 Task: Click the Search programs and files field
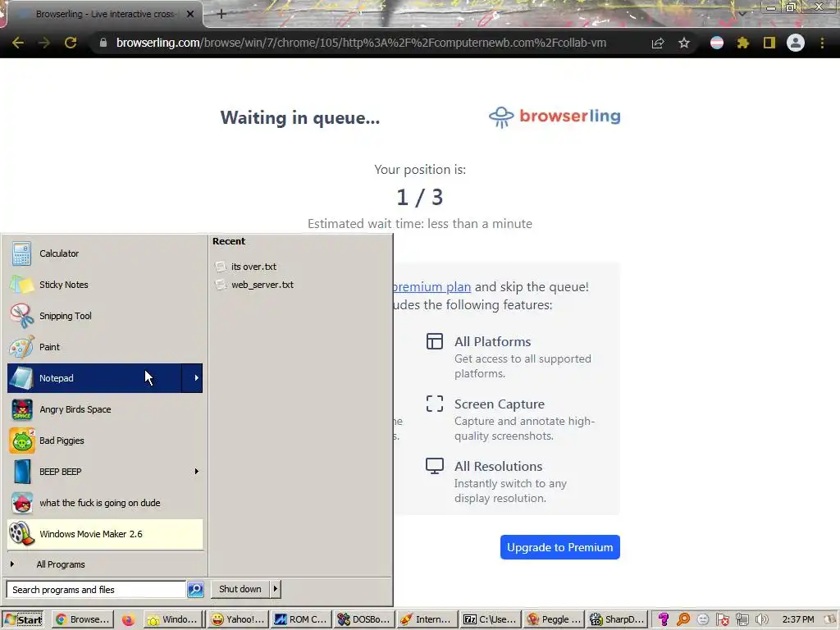(x=96, y=589)
